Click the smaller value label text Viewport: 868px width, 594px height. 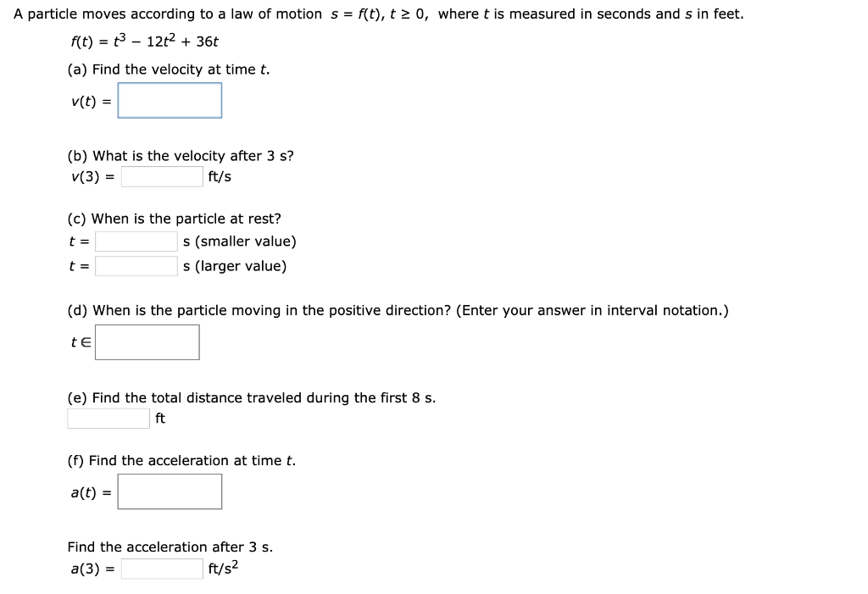pos(239,241)
